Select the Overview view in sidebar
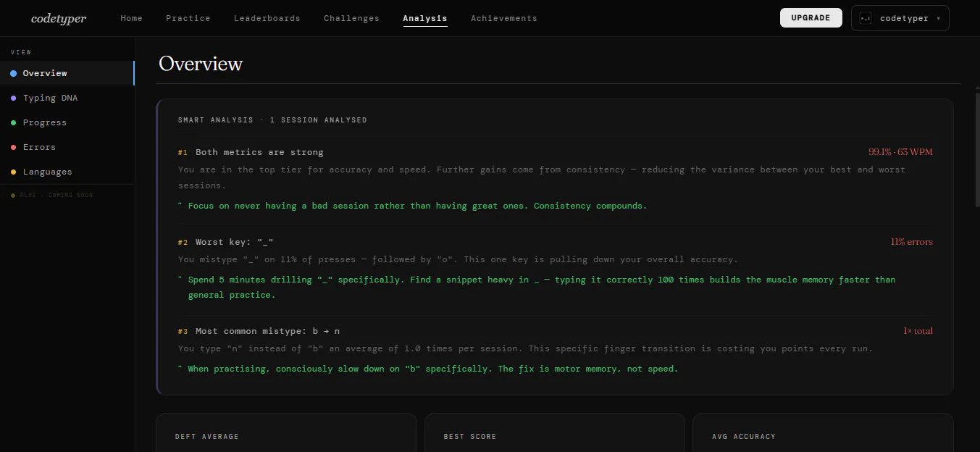Screen dimensions: 980x452 point(67,73)
